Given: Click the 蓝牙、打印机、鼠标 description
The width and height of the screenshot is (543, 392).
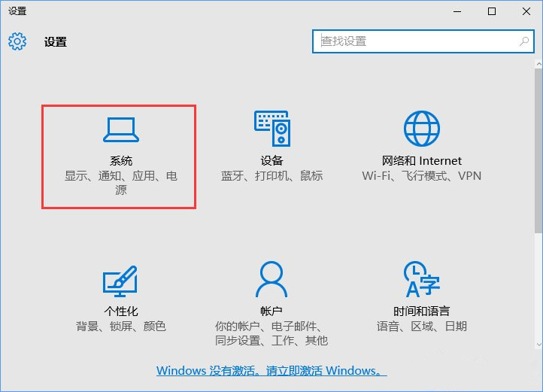Looking at the screenshot, I should (x=271, y=176).
